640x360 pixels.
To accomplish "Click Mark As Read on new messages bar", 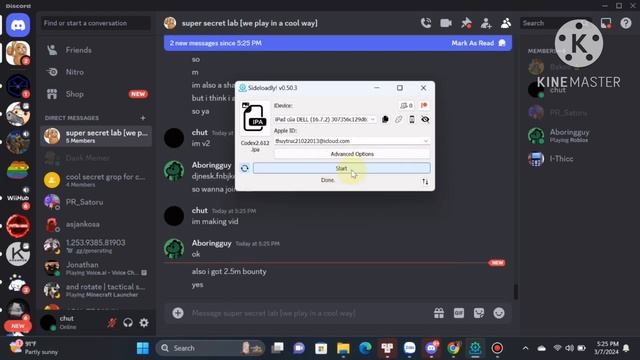I will [478, 43].
